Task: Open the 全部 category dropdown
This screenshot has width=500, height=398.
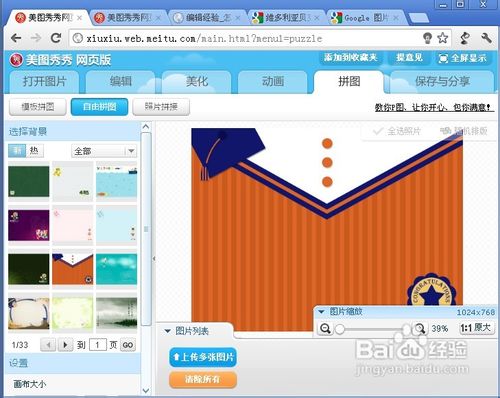Action: [104, 151]
